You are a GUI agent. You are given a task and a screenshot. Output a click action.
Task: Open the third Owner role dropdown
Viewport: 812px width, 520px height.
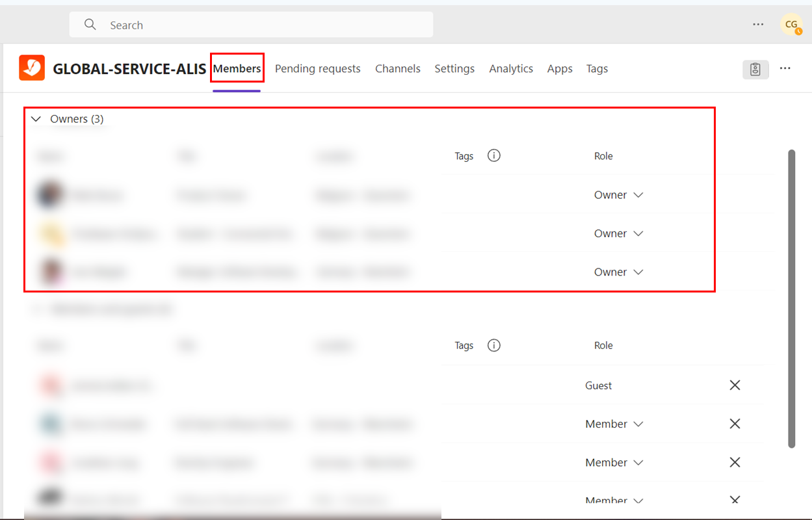pos(618,272)
